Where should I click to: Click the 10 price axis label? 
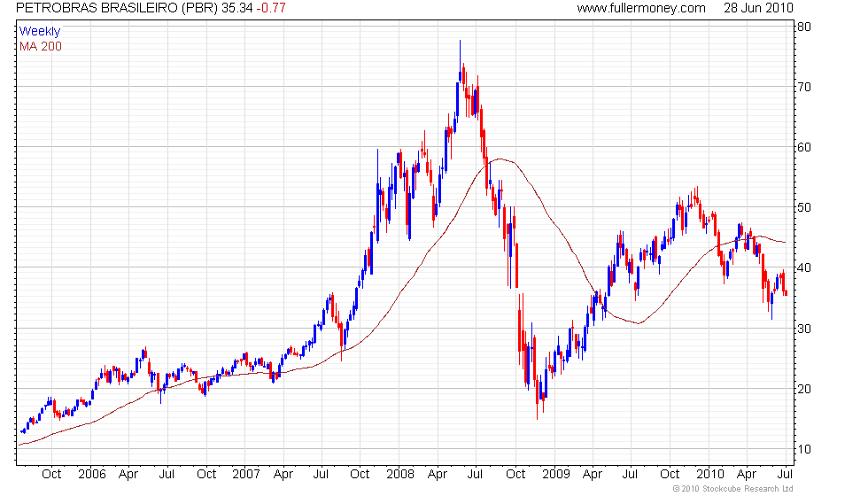(x=804, y=449)
